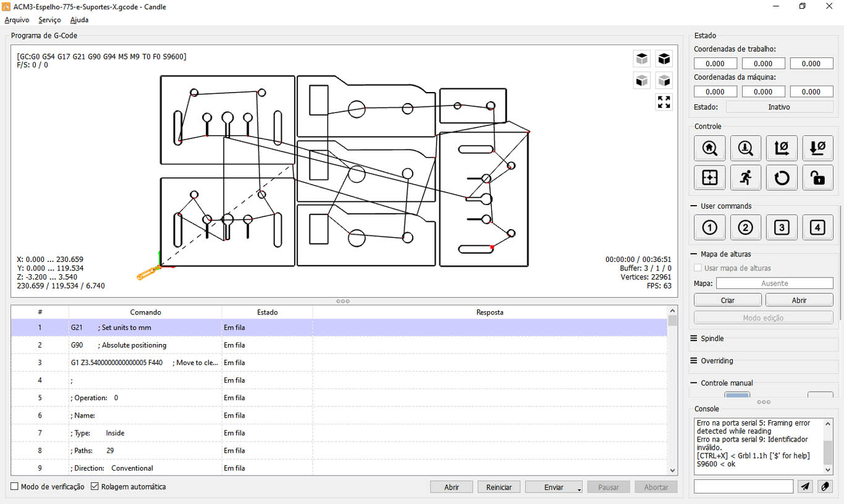
Task: Click the Comando column header
Action: pyautogui.click(x=145, y=313)
